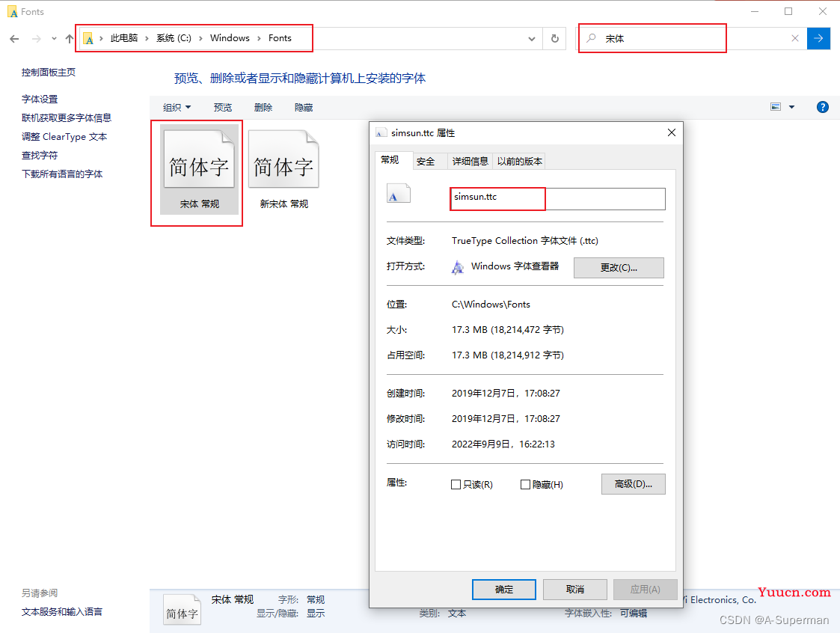Click 隐藏 in the toolbar

[304, 107]
